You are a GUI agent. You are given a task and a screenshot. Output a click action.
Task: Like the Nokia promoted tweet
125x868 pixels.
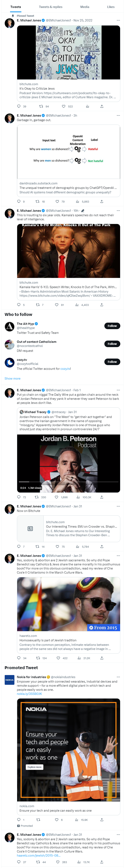tap(57, 819)
